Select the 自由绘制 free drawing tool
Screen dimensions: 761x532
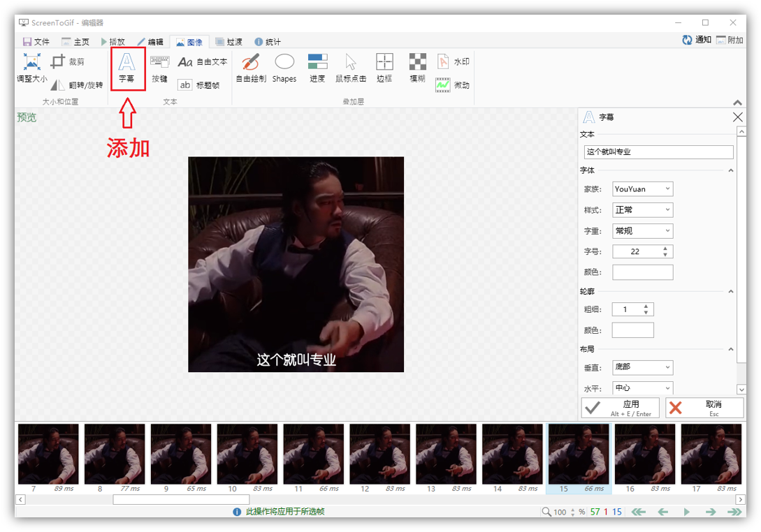pyautogui.click(x=251, y=68)
